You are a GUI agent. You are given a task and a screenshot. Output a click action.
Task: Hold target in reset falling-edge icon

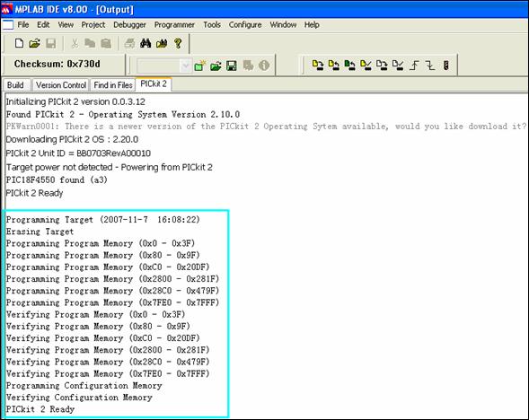click(x=430, y=65)
